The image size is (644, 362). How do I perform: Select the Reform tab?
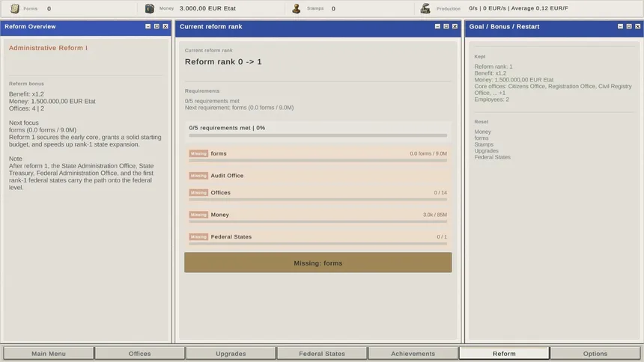coord(505,353)
